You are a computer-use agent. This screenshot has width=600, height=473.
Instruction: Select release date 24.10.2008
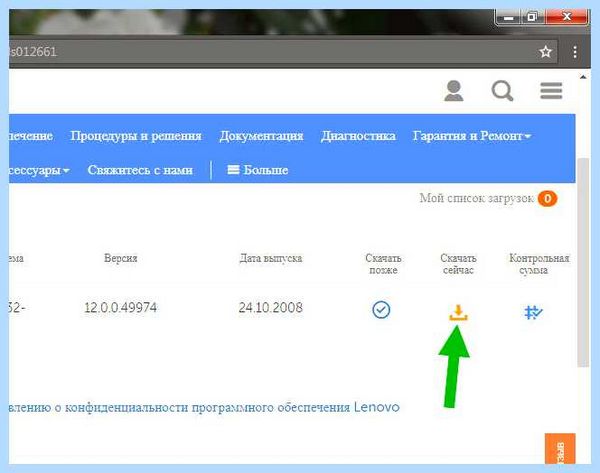pyautogui.click(x=271, y=307)
